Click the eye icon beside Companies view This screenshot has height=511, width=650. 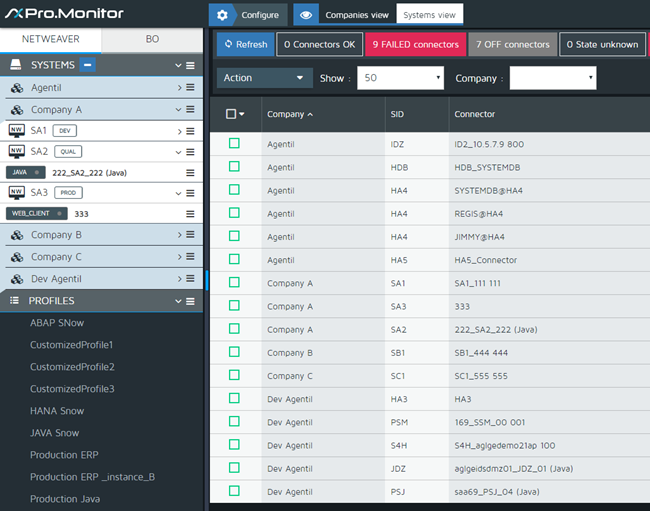pos(308,15)
